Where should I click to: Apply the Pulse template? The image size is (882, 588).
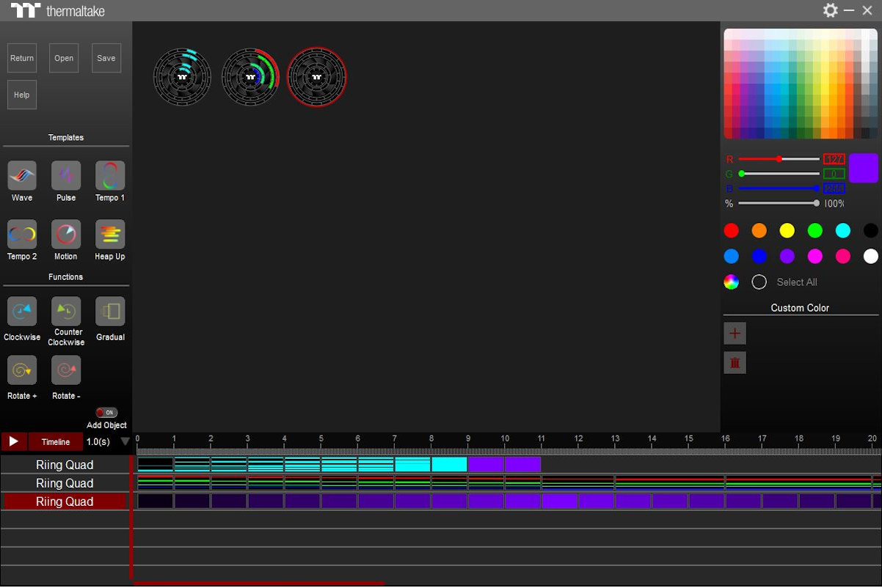click(66, 176)
